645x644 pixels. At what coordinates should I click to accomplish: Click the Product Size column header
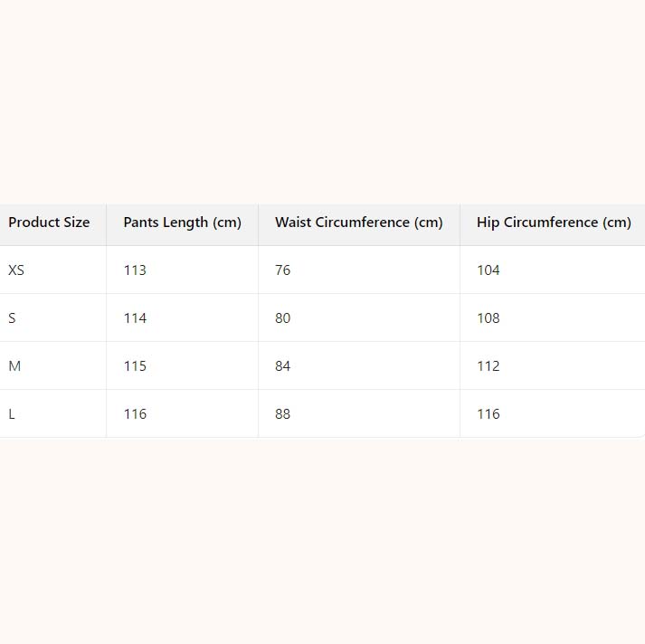coord(49,223)
